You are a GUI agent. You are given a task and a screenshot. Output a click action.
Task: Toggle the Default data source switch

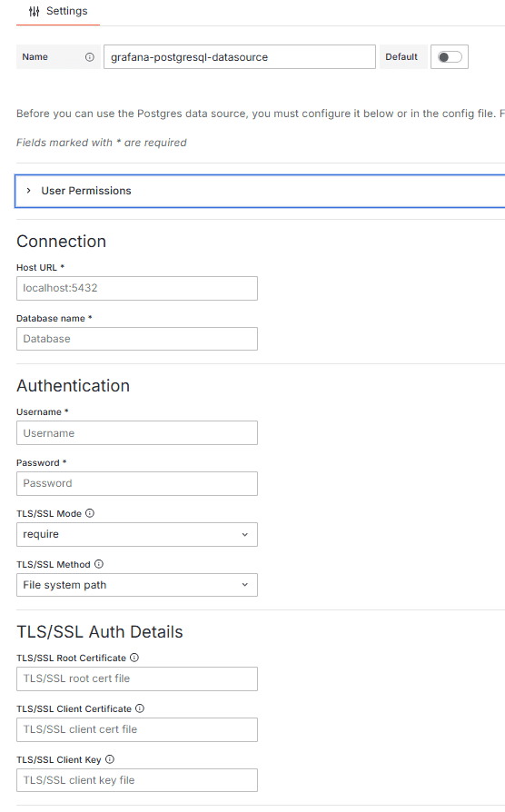click(x=450, y=57)
